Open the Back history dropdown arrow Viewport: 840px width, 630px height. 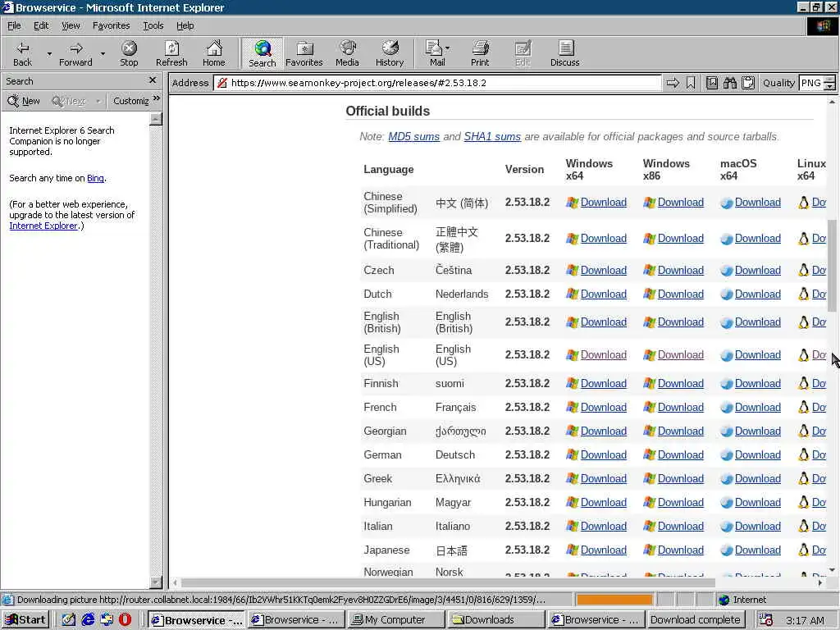pos(49,53)
